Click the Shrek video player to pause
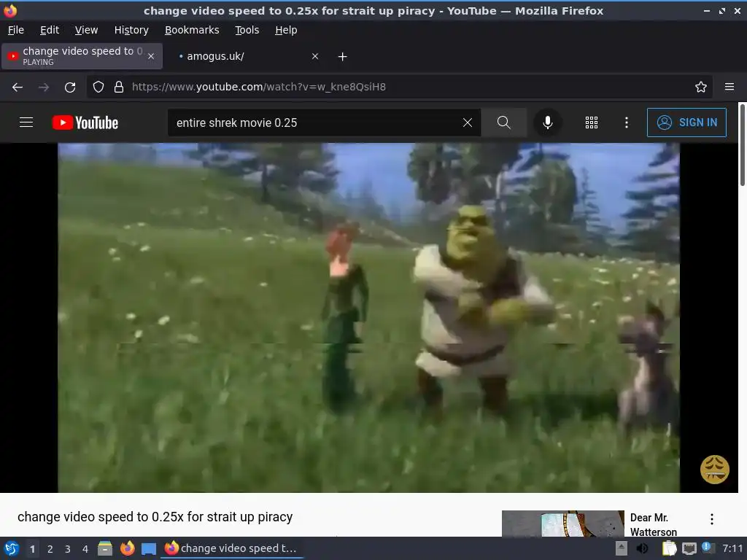 point(368,318)
